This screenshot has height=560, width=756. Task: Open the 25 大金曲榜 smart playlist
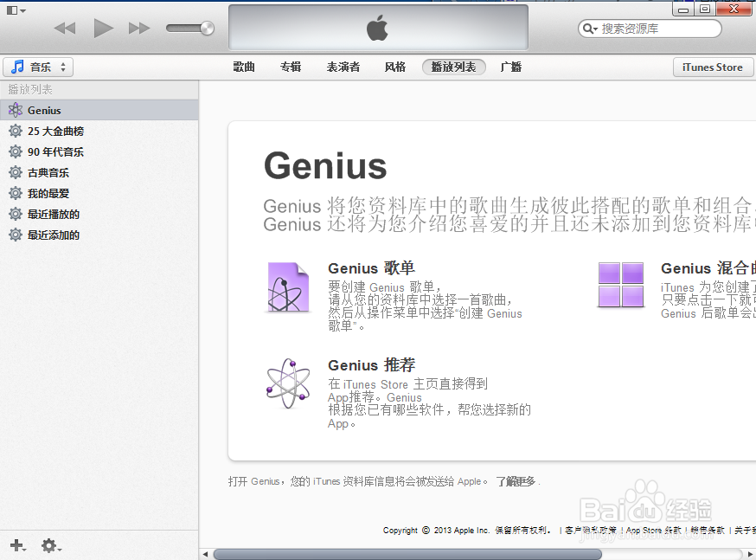pos(99,131)
